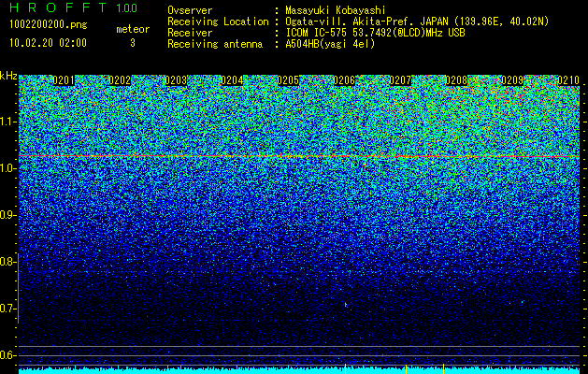Click the HROFFT 1.00 title text
The image size is (588, 374).
[x=74, y=7]
